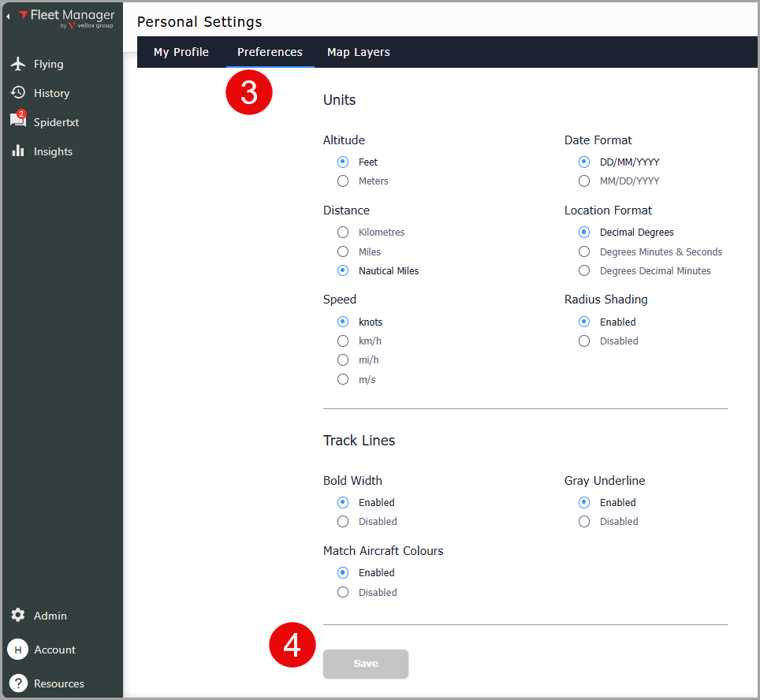The image size is (760, 700).
Task: Open Spidertxt messages icon
Action: (x=18, y=121)
